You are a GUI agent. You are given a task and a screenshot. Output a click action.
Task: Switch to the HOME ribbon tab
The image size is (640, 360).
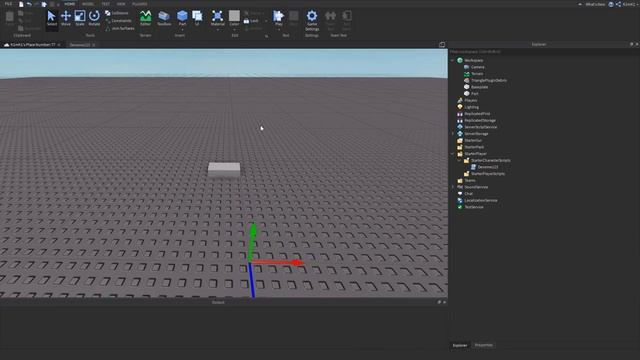tap(69, 4)
